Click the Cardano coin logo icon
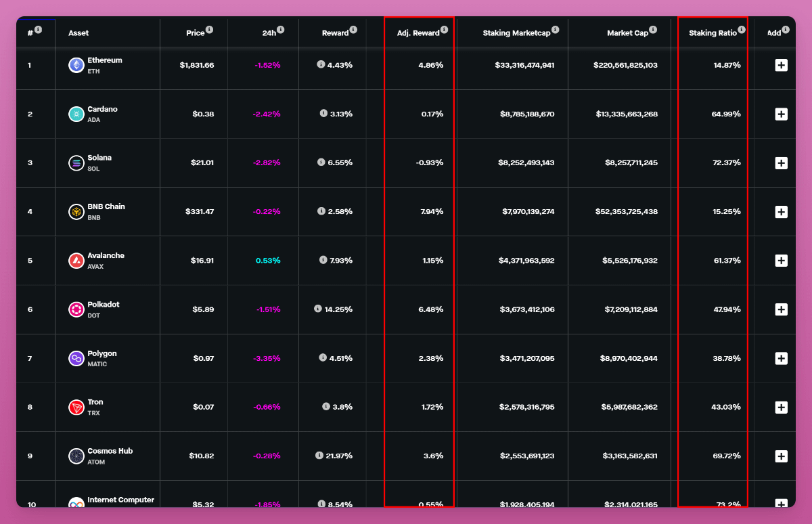This screenshot has width=812, height=524. click(x=76, y=114)
